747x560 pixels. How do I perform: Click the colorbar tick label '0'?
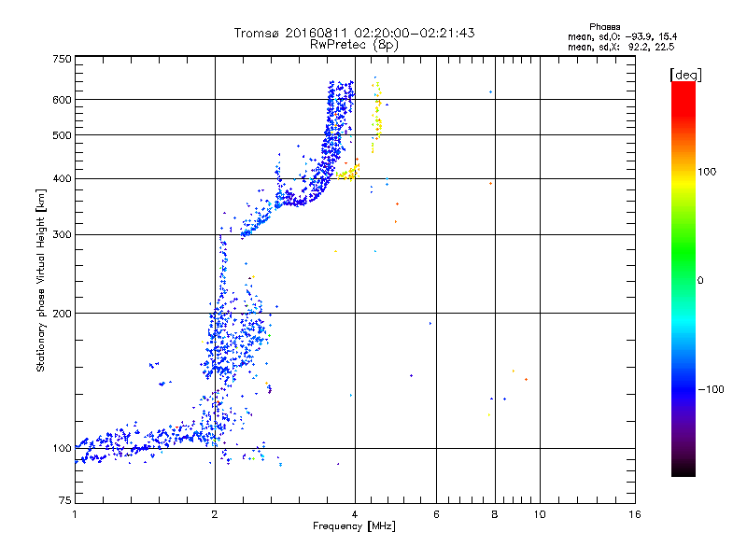(700, 281)
